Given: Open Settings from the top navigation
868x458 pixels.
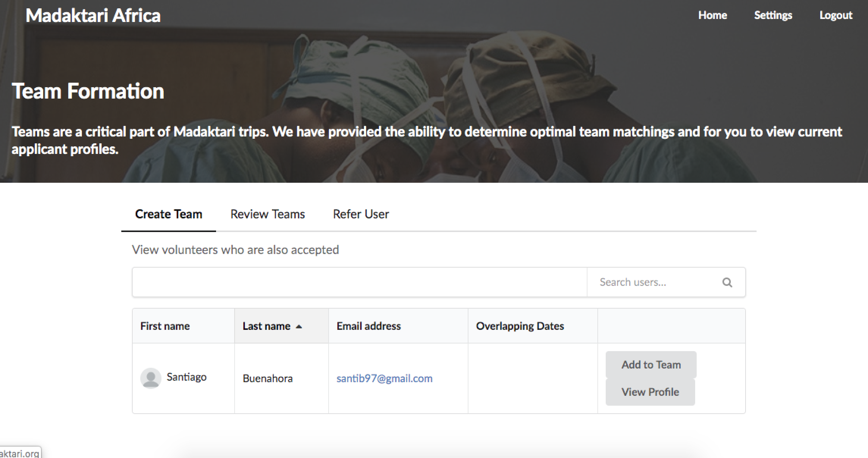Looking at the screenshot, I should (773, 15).
